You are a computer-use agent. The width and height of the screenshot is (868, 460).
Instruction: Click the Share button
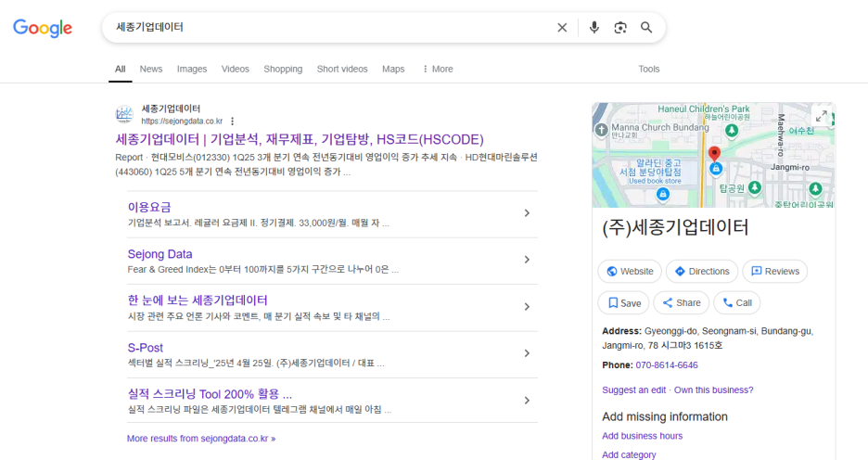(x=682, y=302)
